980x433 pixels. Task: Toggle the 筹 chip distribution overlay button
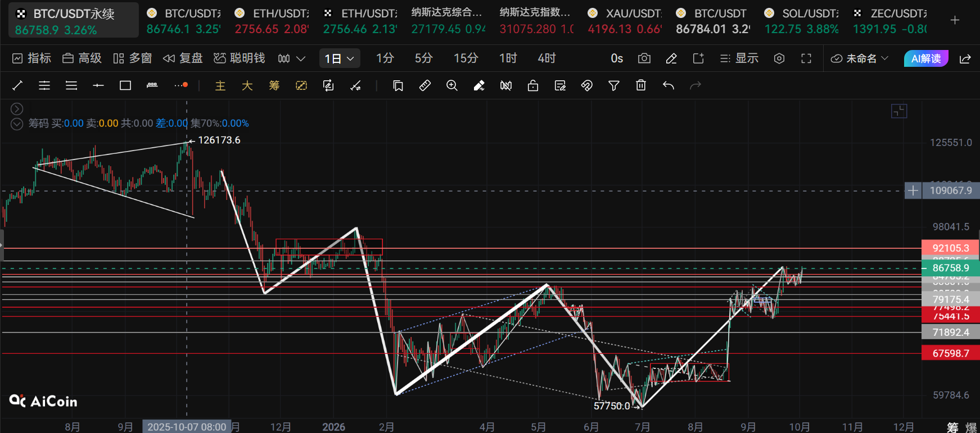coord(274,85)
